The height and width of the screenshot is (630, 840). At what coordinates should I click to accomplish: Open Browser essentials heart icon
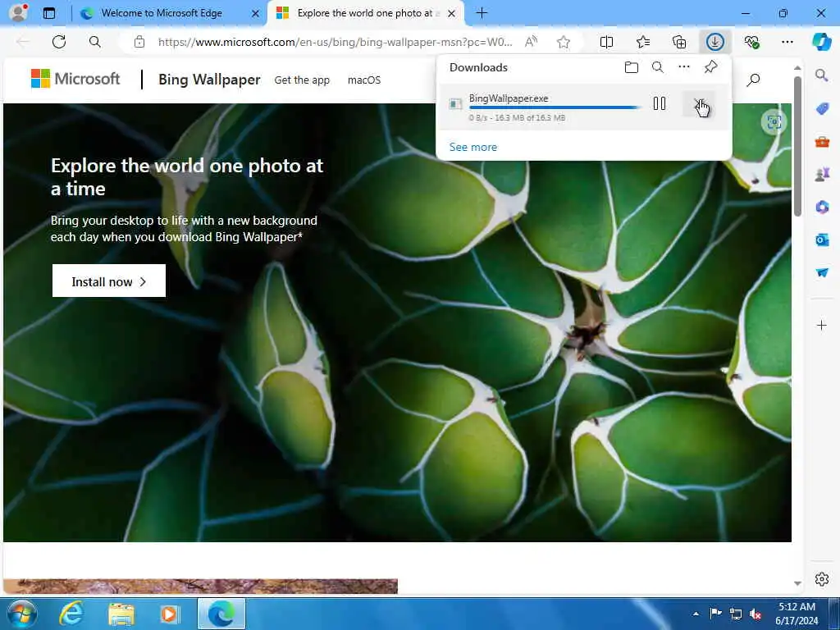pos(751,42)
